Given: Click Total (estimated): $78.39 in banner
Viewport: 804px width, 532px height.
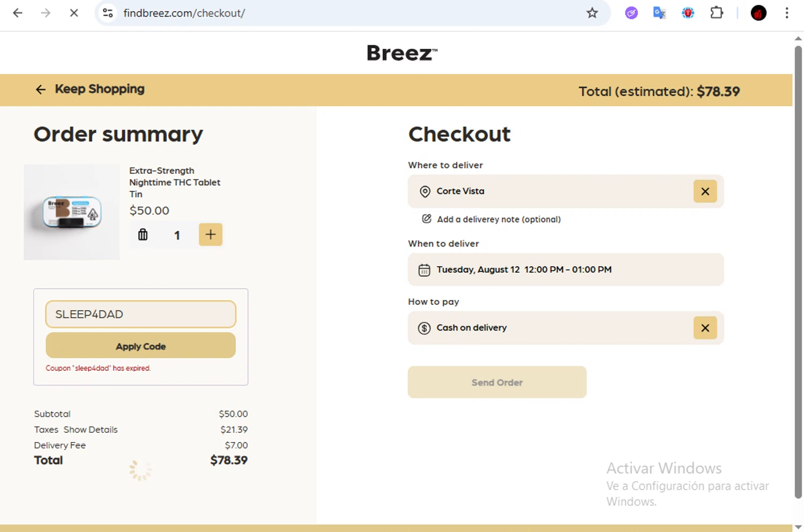Looking at the screenshot, I should point(659,92).
